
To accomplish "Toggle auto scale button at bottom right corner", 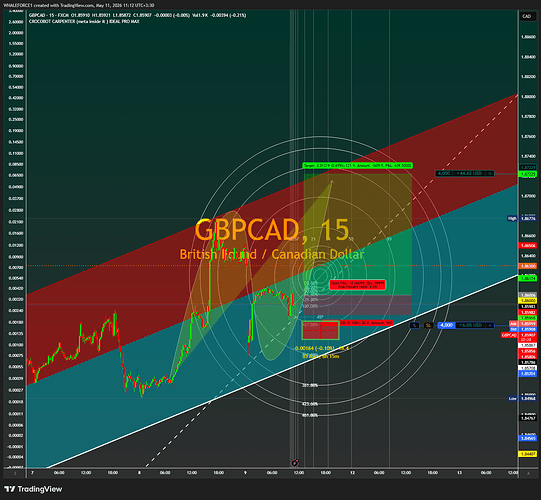I will (x=528, y=473).
